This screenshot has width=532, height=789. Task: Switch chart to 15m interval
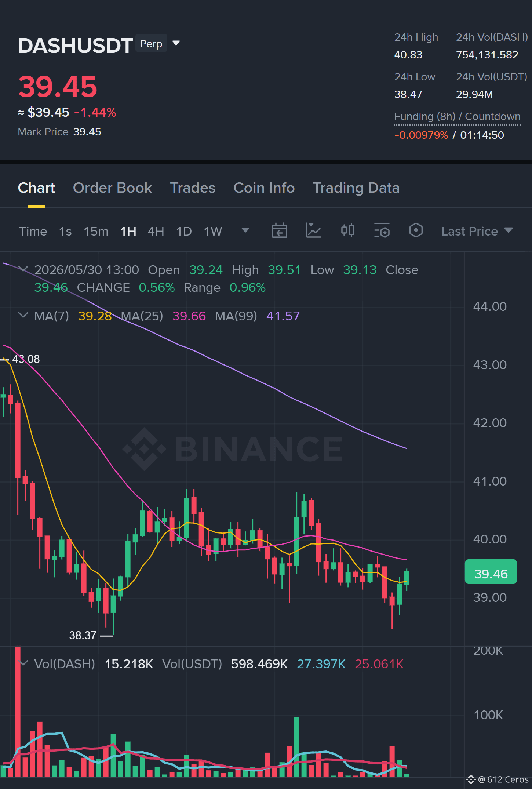tap(96, 231)
